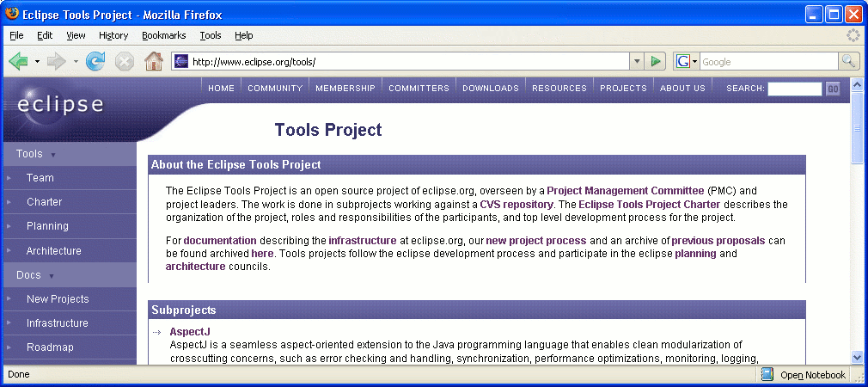Collapse the Tools sidebar section
The image size is (868, 387).
click(x=53, y=155)
